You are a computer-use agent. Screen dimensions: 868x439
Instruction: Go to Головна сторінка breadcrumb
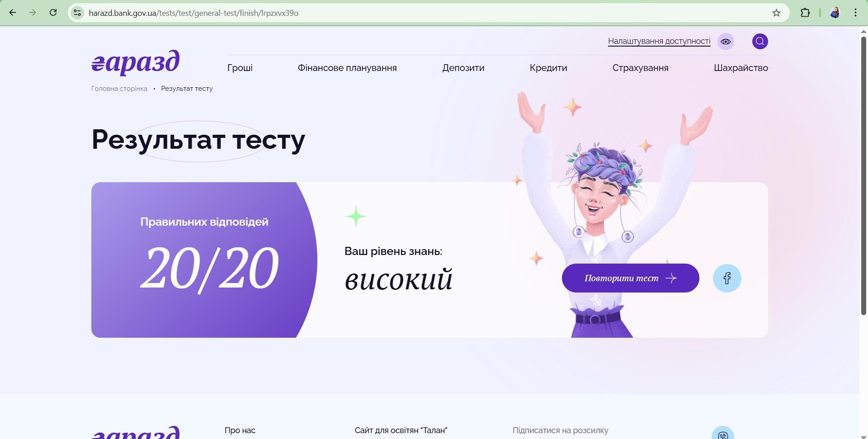[119, 89]
